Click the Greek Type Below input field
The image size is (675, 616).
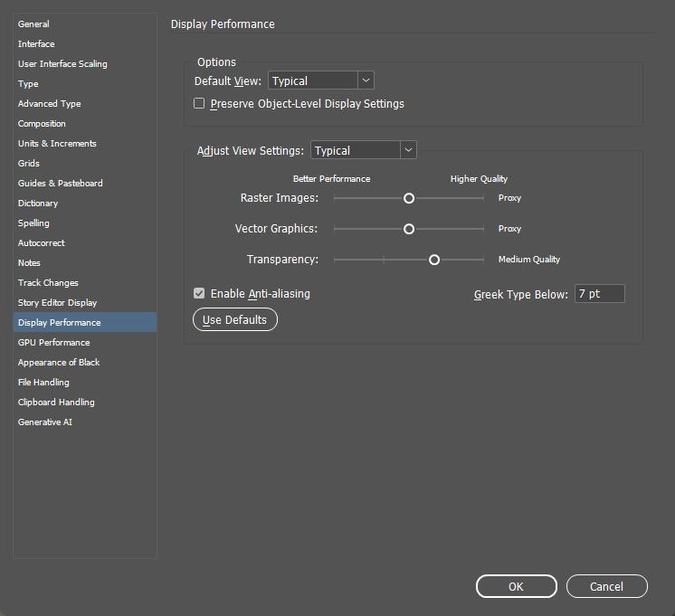[x=599, y=294]
